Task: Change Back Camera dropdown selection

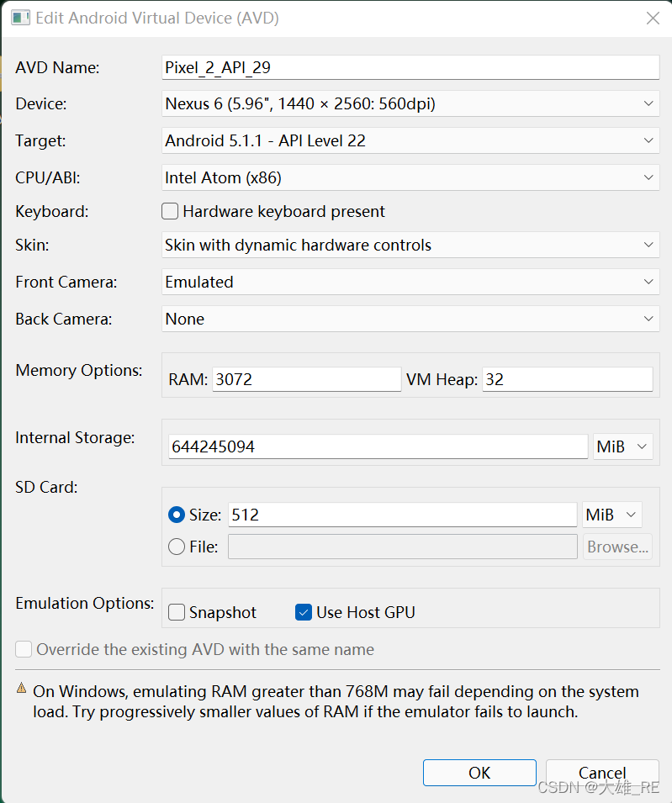Action: click(410, 319)
